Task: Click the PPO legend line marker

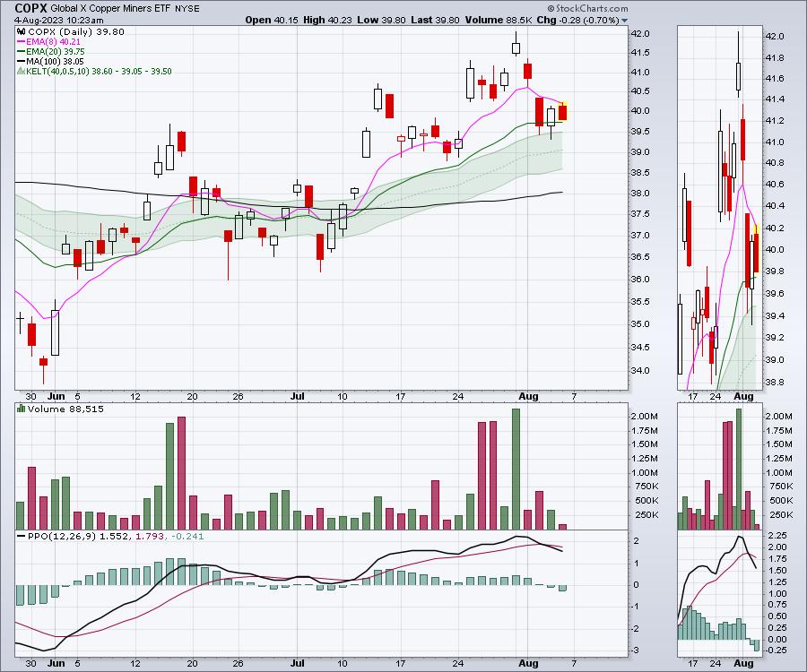Action: [21, 536]
